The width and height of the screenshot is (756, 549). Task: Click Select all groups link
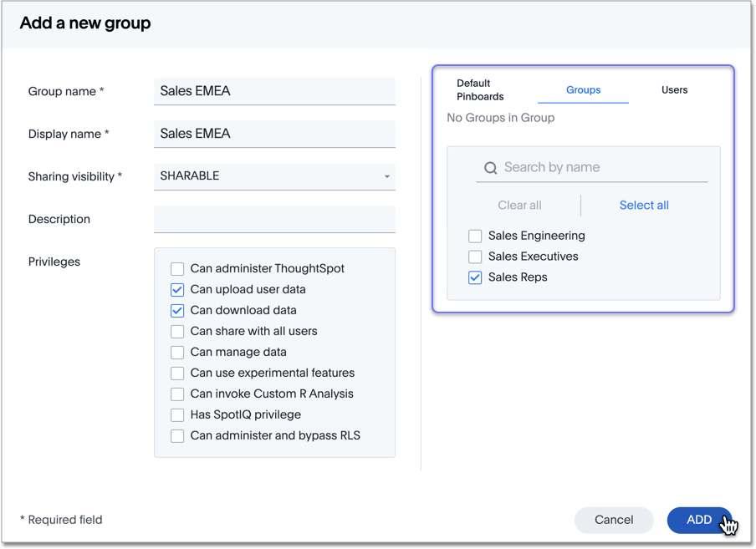644,205
